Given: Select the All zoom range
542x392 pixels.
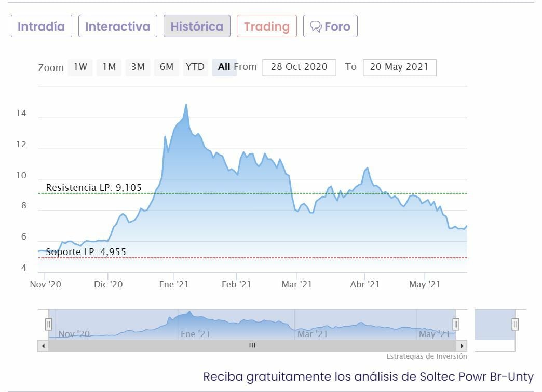Looking at the screenshot, I should (x=224, y=67).
